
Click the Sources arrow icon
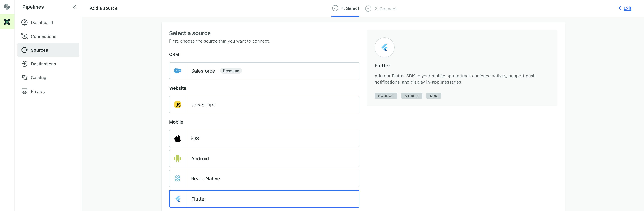24,50
